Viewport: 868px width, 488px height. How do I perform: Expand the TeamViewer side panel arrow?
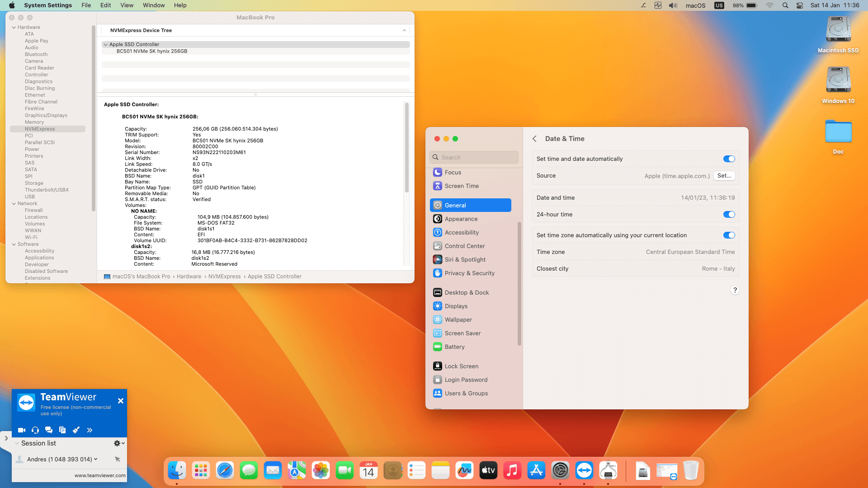click(x=6, y=438)
